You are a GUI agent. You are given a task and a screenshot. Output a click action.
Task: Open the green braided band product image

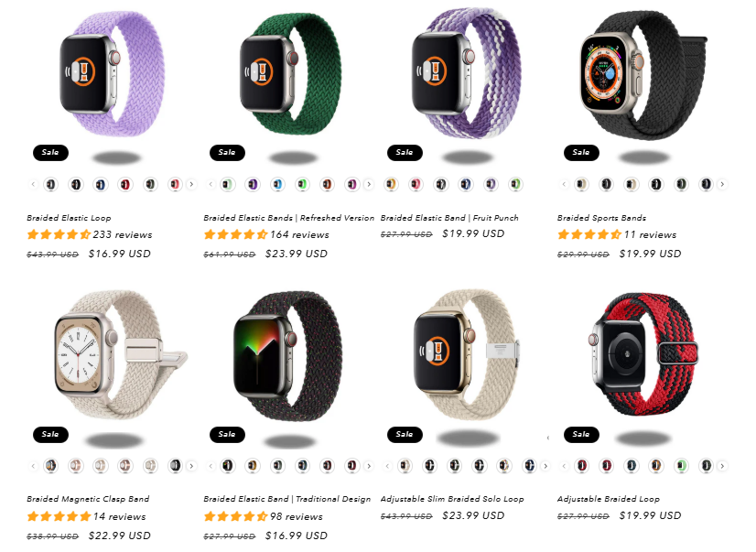pos(290,73)
